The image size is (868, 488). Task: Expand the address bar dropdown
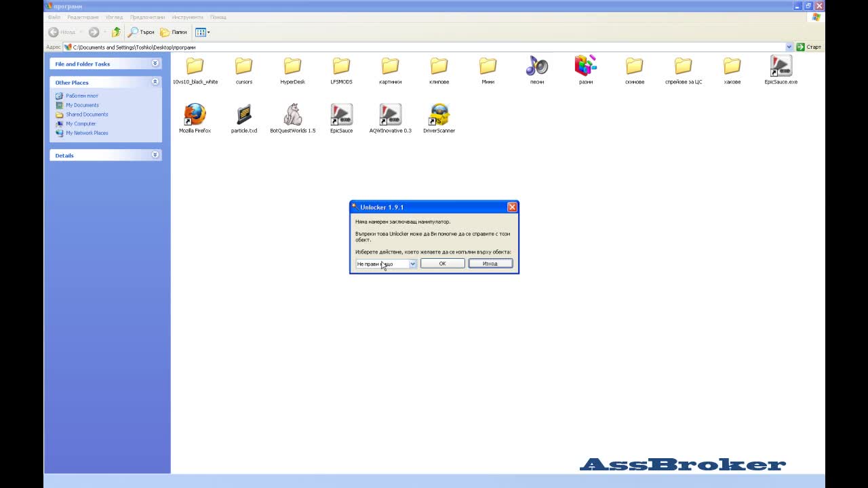point(789,47)
